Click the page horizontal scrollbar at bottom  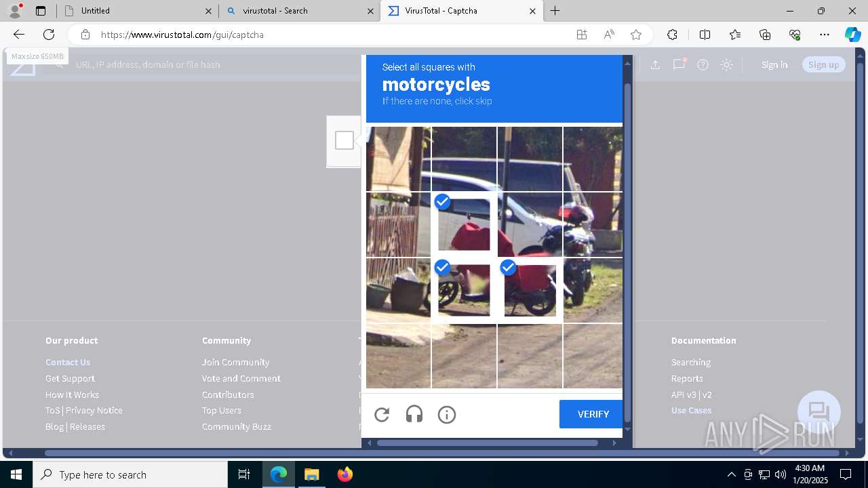pyautogui.click(x=443, y=453)
